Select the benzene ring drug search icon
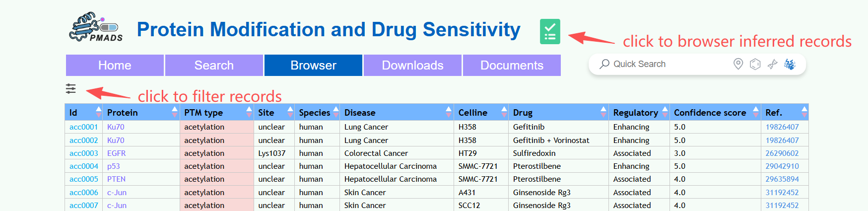 tap(755, 64)
